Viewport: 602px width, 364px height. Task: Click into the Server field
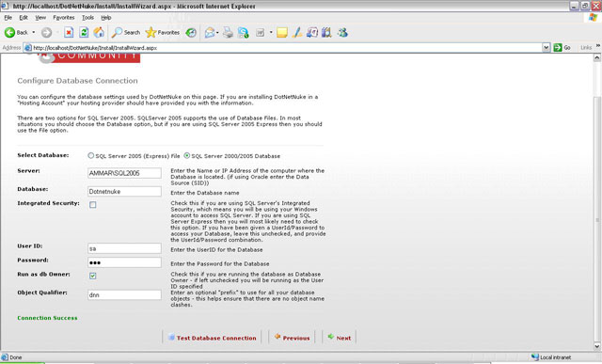pos(124,173)
